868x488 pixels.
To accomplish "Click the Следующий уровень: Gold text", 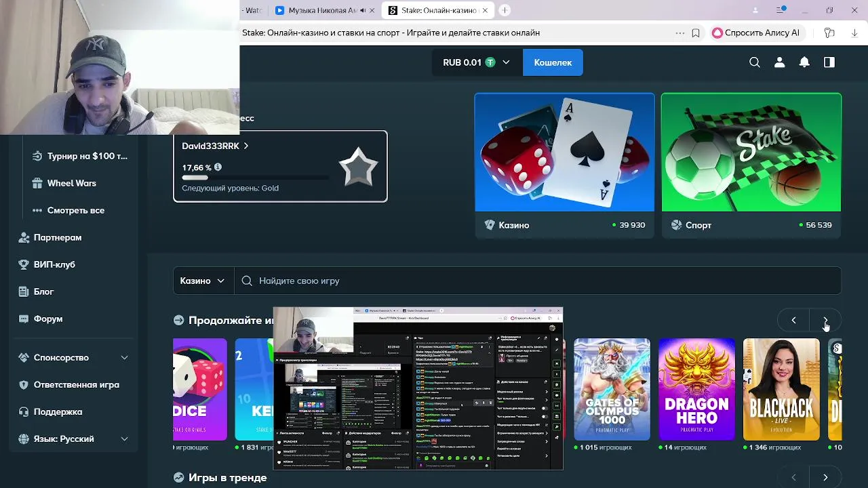I will (230, 188).
